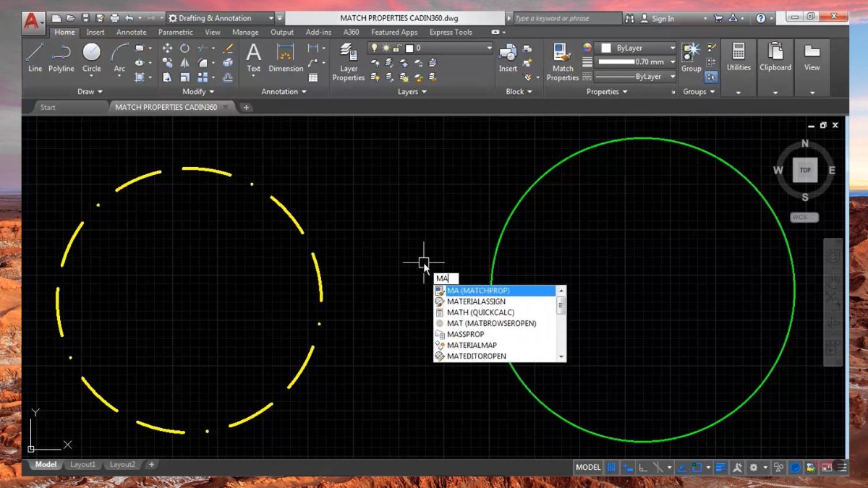Expand the Modify panel

(198, 92)
